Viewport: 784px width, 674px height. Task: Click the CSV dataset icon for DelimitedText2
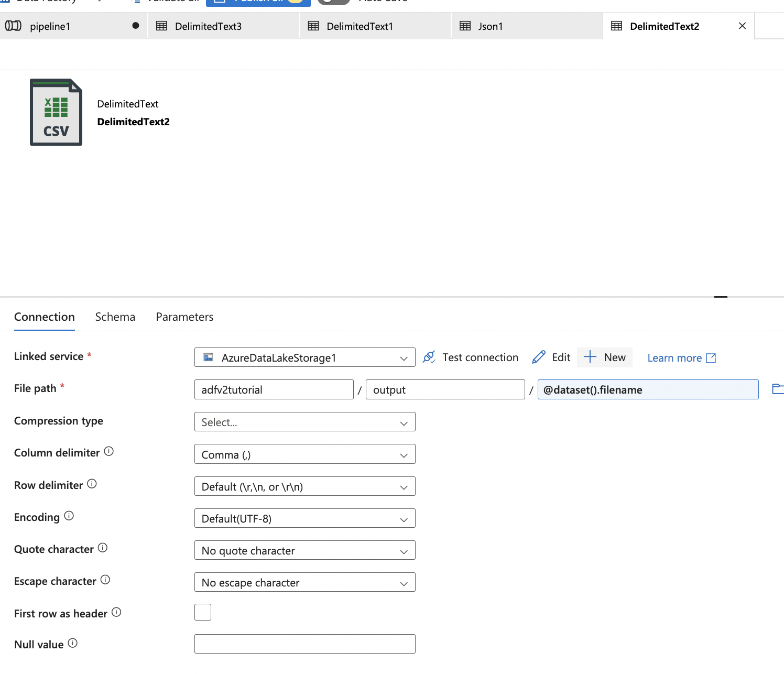pos(56,112)
